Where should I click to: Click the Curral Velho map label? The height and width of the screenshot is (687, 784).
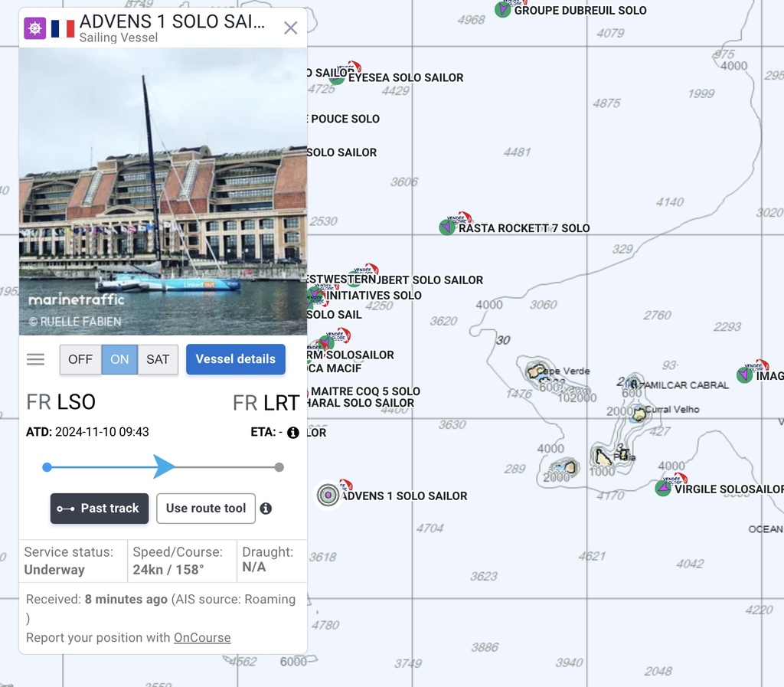coord(672,410)
